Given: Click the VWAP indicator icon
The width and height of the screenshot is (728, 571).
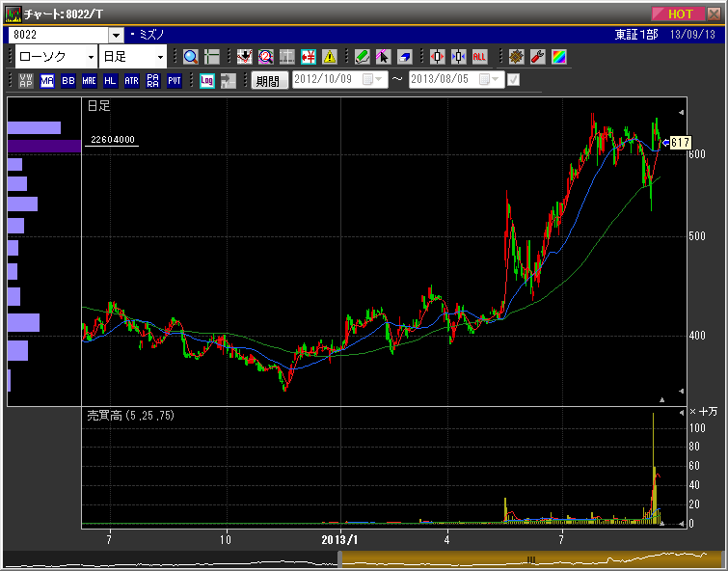Looking at the screenshot, I should coord(25,81).
